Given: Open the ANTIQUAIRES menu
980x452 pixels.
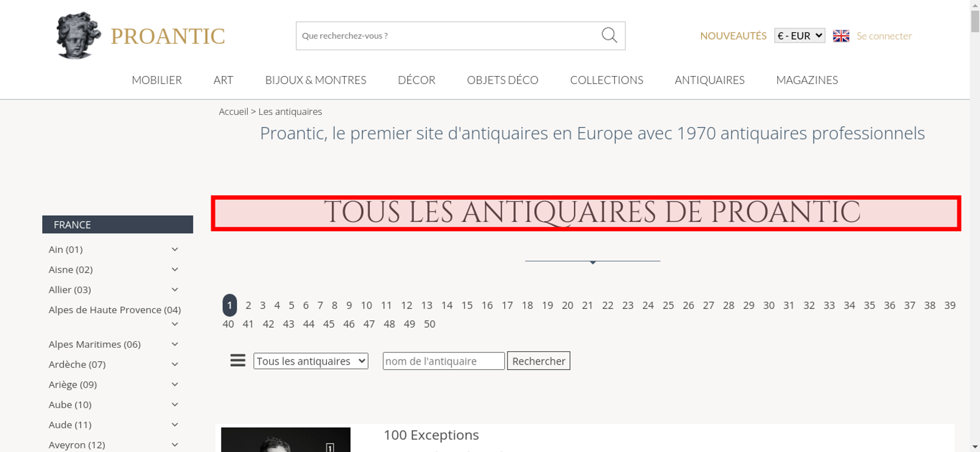Looking at the screenshot, I should pos(709,80).
